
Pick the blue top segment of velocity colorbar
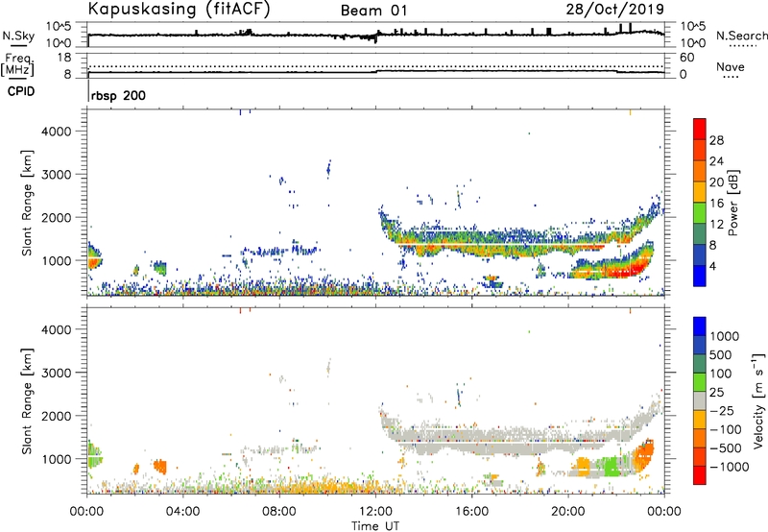point(700,326)
